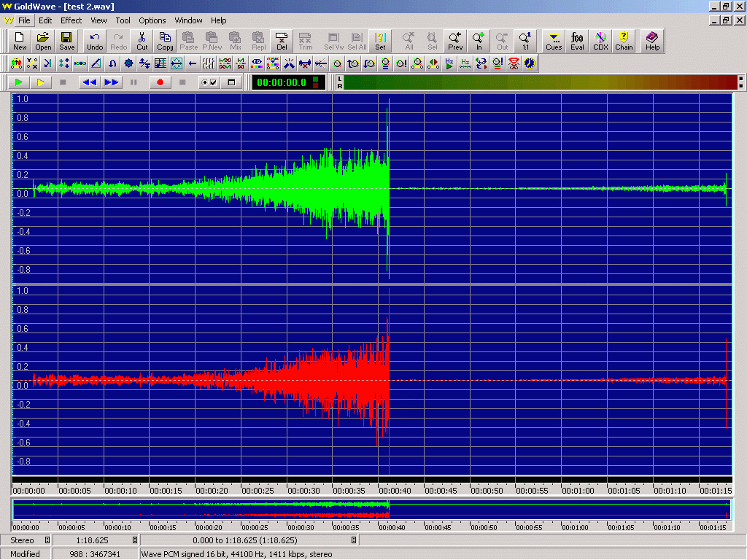Click the Del button in toolbar
This screenshot has width=747, height=560.
[x=282, y=39]
